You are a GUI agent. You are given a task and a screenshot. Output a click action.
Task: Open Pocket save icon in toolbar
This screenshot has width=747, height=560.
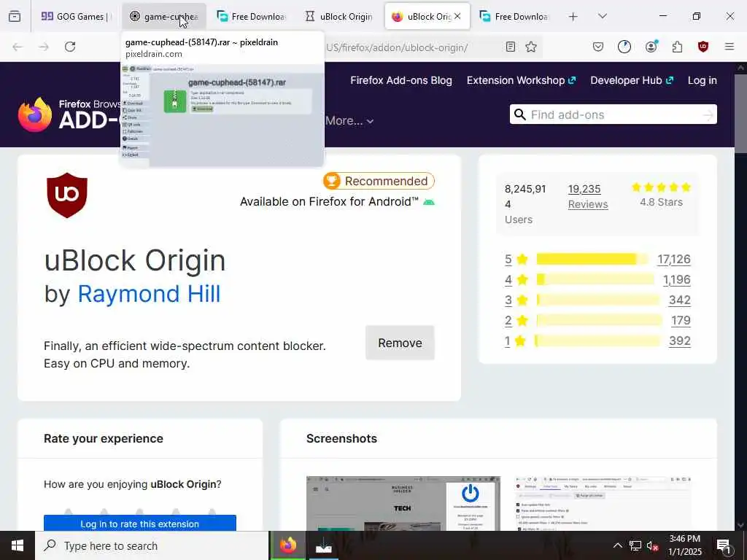click(x=598, y=47)
